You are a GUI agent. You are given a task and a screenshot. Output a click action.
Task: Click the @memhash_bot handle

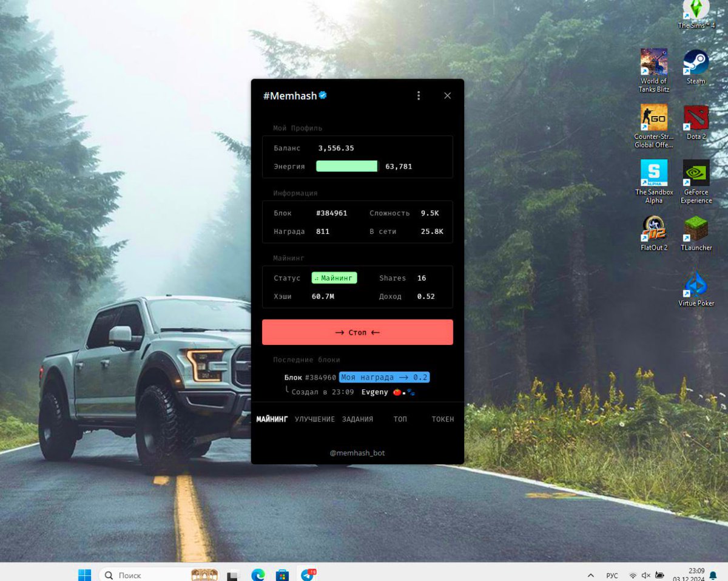pyautogui.click(x=357, y=453)
